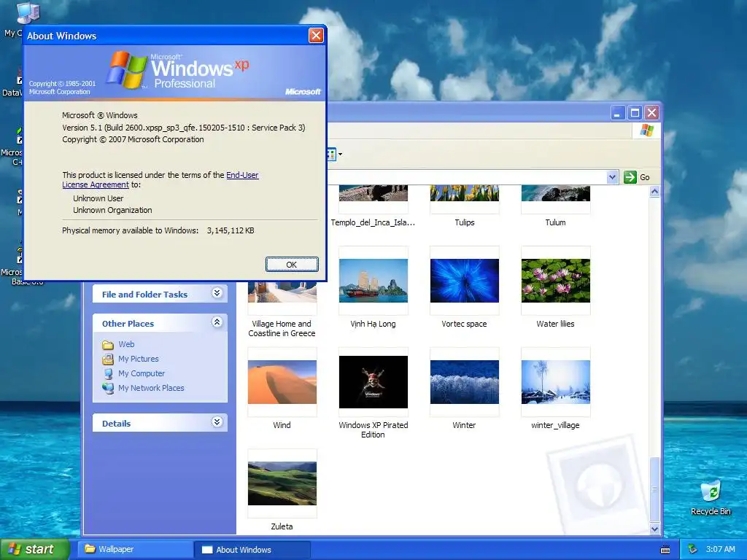747x560 pixels.
Task: Select the Windows XP Pirated Edition thumbnail
Action: [x=373, y=382]
